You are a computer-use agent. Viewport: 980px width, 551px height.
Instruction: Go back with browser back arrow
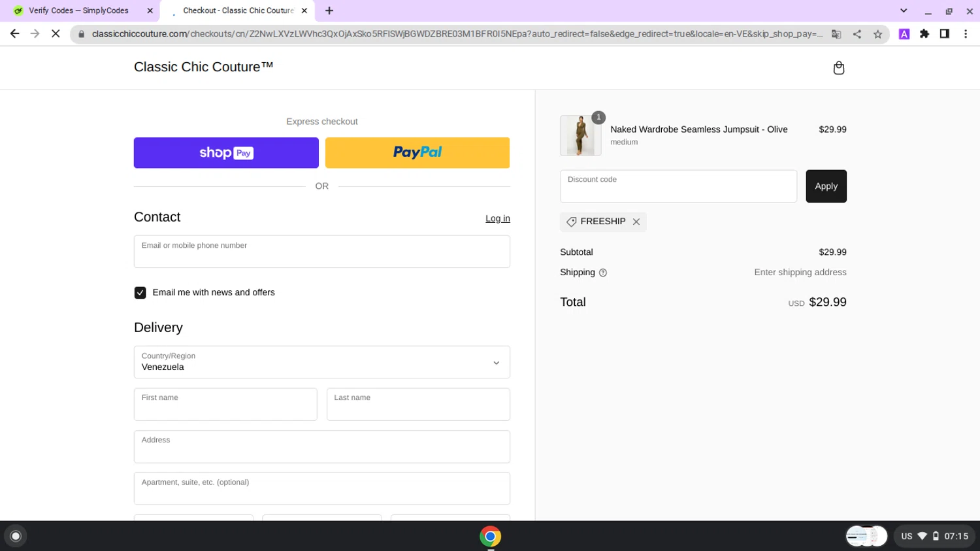coord(14,34)
